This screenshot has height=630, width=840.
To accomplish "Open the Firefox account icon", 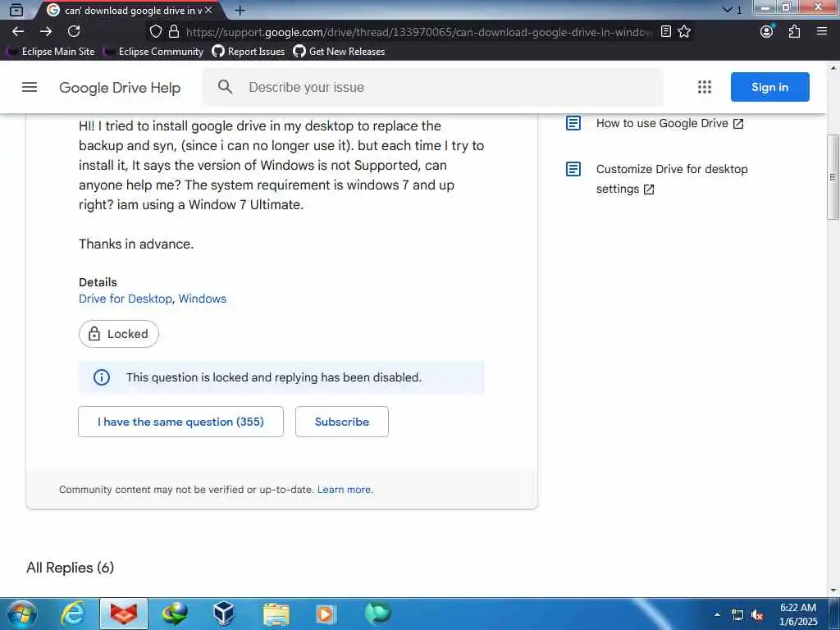I will point(767,32).
